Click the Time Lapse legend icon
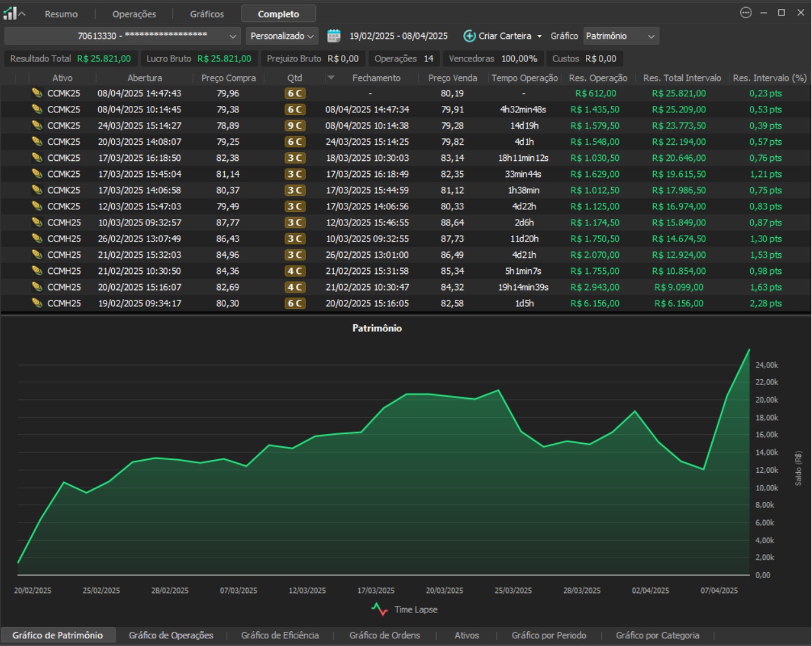 point(379,609)
